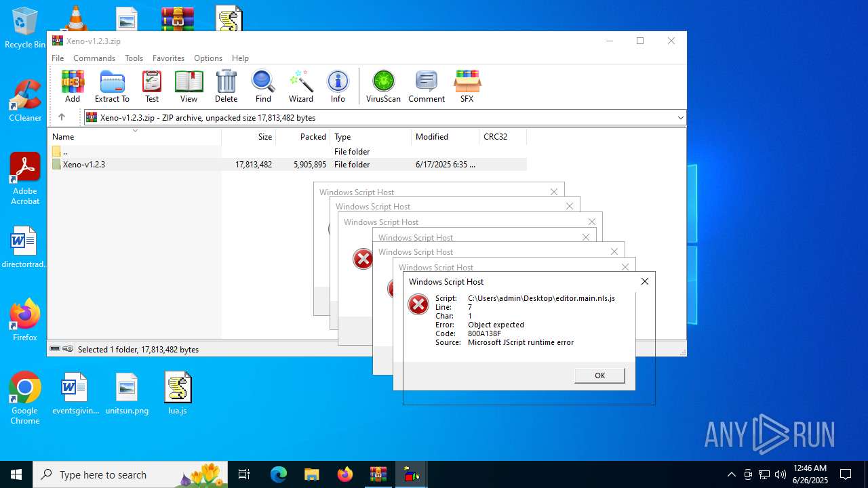Viewport: 868px width, 488px height.
Task: Open the File menu
Action: 58,58
